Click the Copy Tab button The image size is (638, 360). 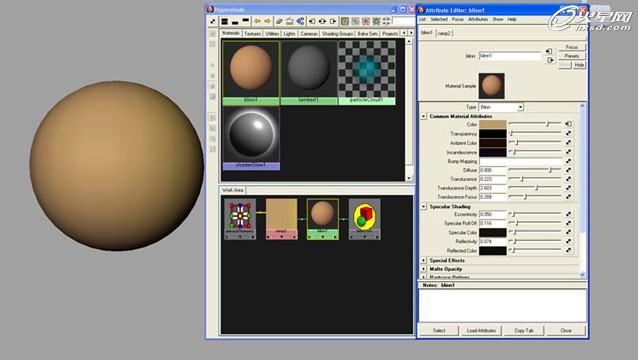point(524,330)
